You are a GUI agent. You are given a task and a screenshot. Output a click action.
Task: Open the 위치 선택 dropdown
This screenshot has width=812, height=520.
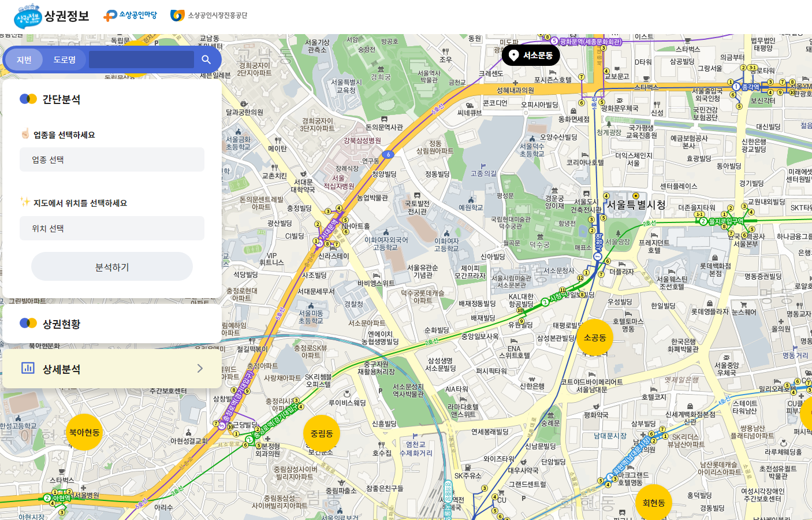112,228
